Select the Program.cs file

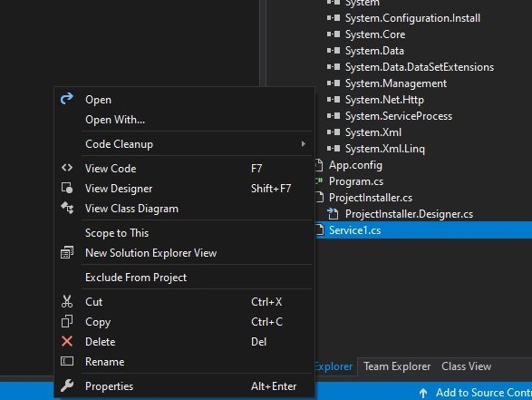tap(356, 181)
